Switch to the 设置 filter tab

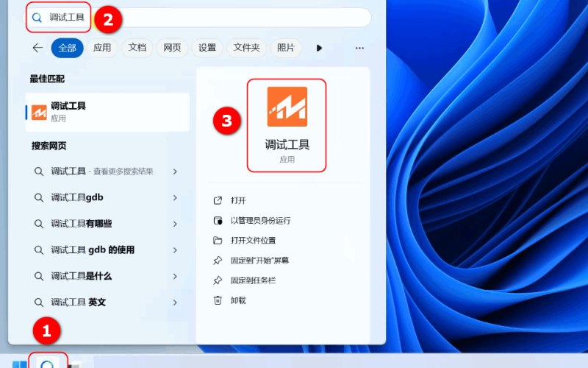tap(207, 48)
